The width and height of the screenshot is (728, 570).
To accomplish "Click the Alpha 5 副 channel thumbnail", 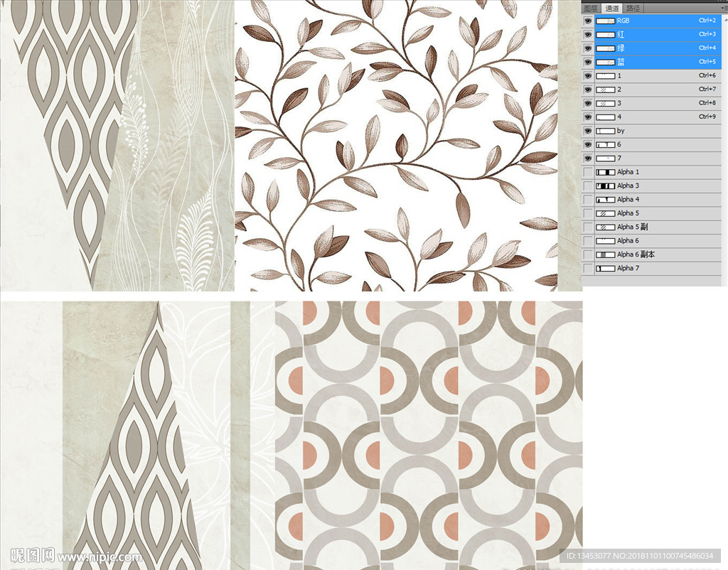I will click(605, 227).
